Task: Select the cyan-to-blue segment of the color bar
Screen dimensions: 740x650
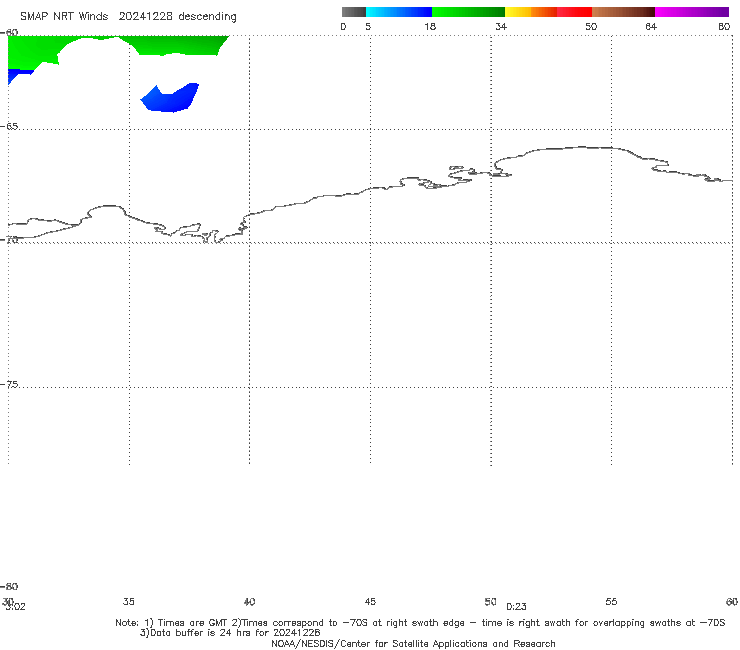Action: pos(399,12)
